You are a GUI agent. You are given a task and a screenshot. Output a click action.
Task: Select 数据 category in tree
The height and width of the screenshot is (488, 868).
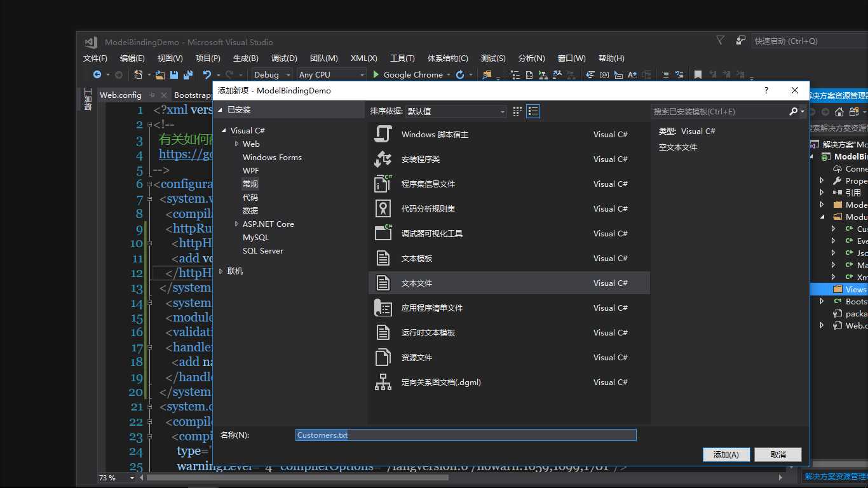(x=250, y=210)
